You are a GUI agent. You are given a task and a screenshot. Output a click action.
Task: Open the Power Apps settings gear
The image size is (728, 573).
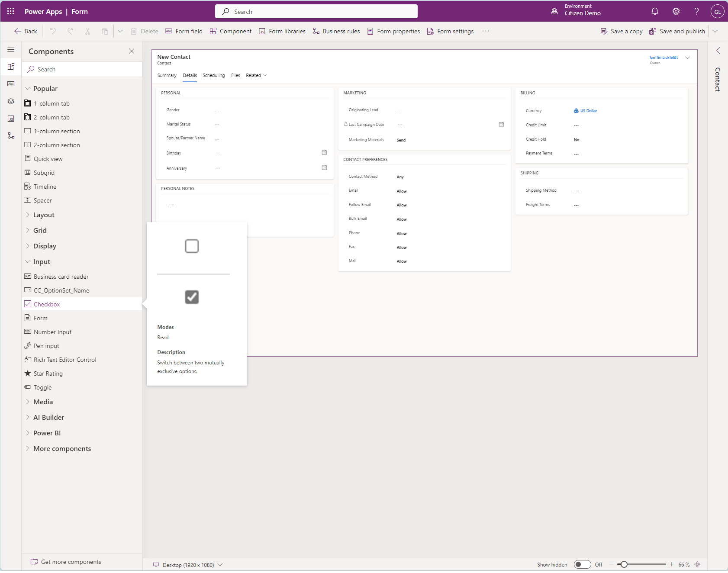pos(676,11)
